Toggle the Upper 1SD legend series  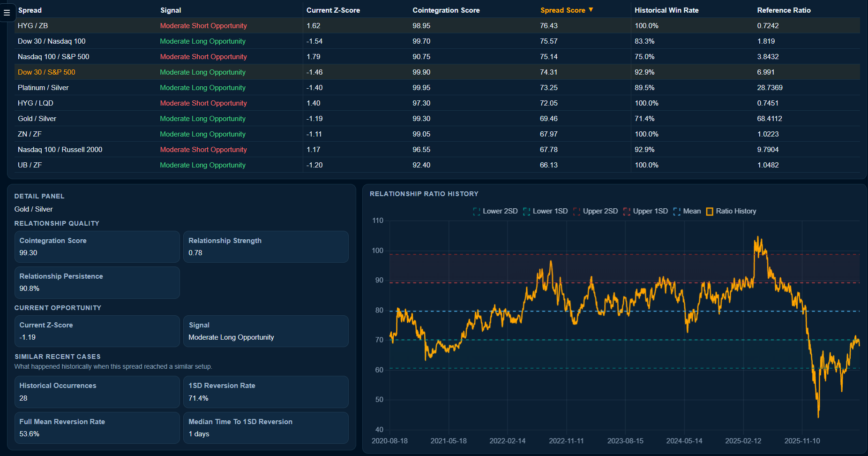coord(646,211)
